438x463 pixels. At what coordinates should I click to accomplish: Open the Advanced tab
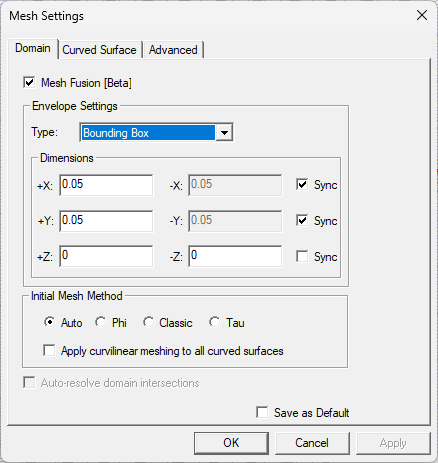click(173, 50)
